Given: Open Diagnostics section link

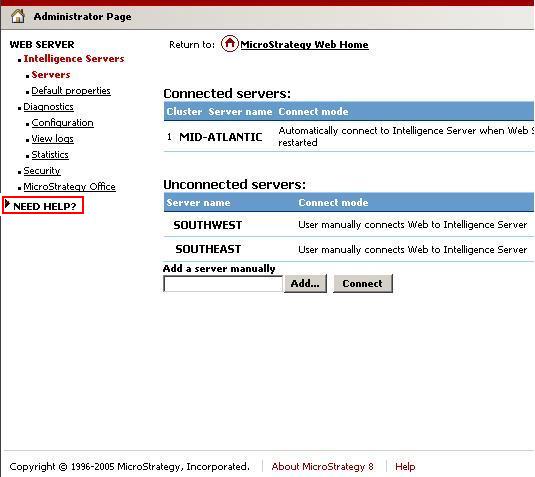Looking at the screenshot, I should (x=48, y=107).
